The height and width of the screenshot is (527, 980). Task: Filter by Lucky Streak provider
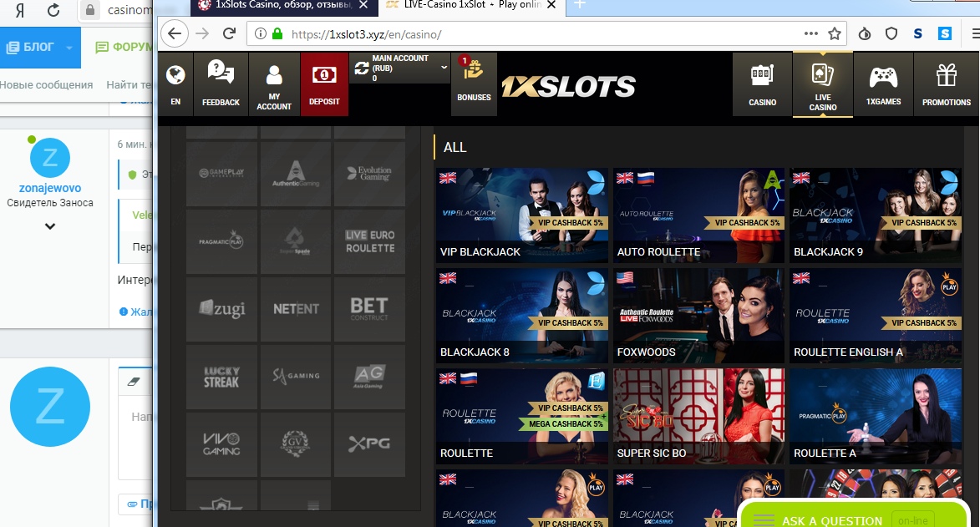coord(221,377)
